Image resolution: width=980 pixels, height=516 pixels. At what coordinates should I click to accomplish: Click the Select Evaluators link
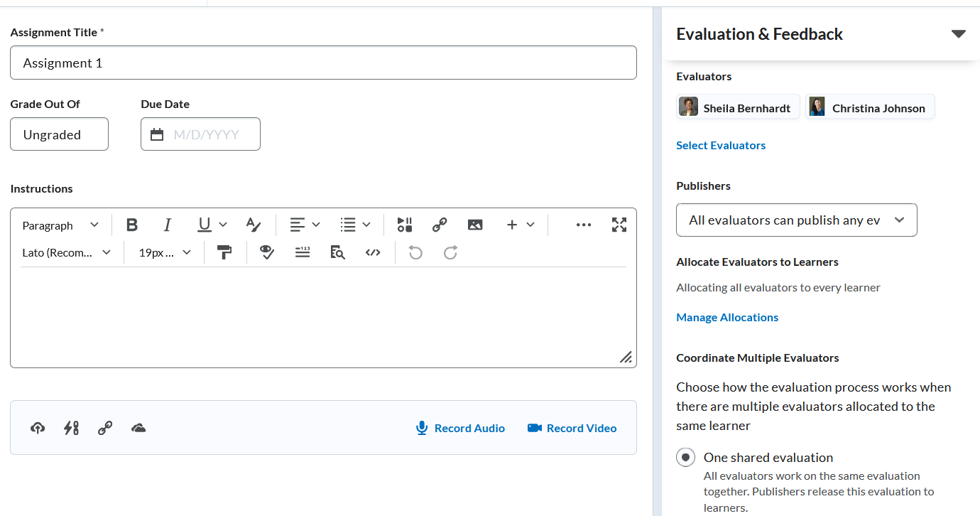point(721,146)
